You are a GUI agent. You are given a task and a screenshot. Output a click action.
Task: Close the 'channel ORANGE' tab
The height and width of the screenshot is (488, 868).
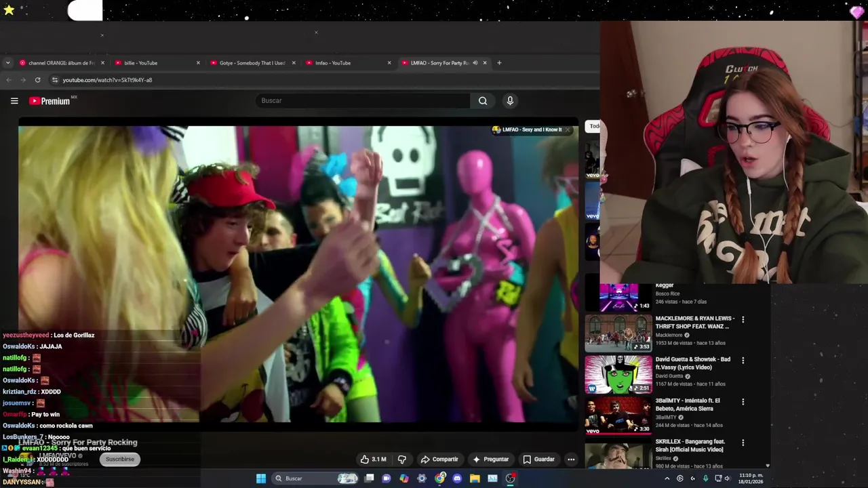102,63
